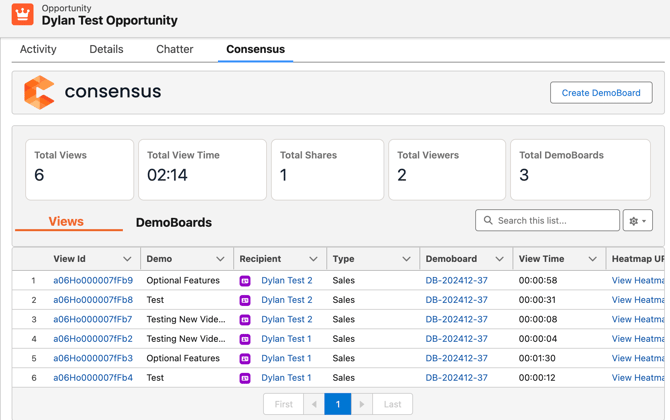Screen dimensions: 670x420
Task: Open the Details tab
Action: (x=106, y=49)
